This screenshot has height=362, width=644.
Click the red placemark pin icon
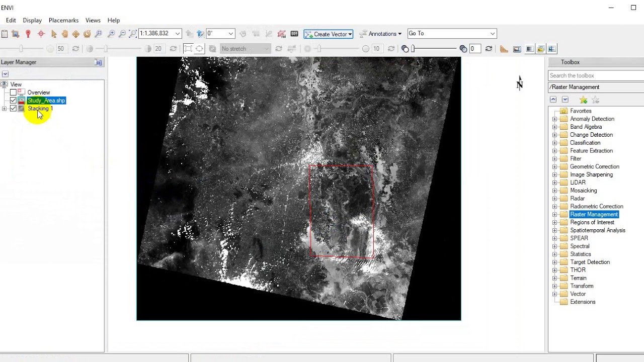(x=28, y=34)
